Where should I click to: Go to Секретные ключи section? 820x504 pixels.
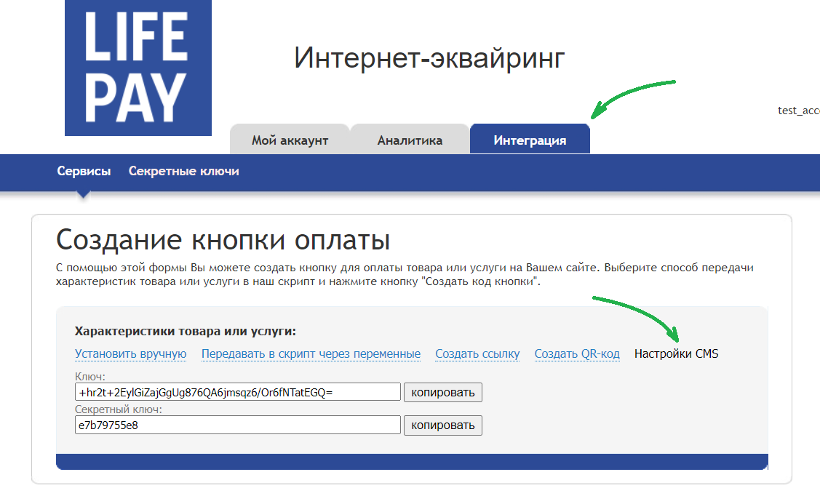183,171
